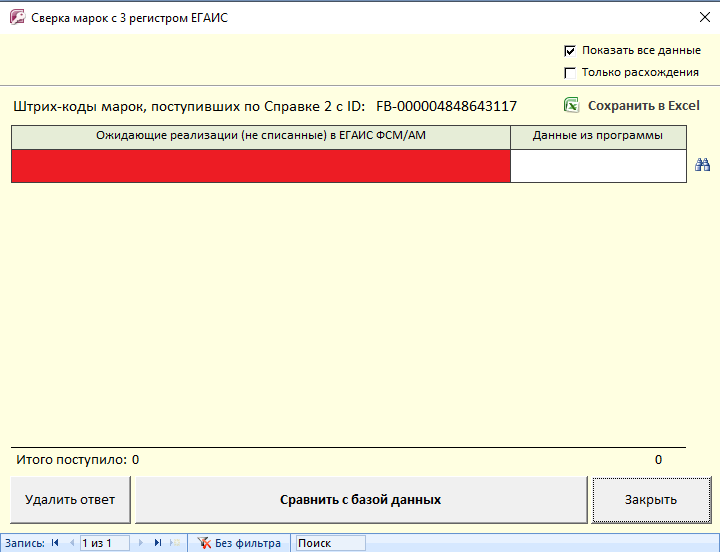Click the binoculars search icon
The image size is (720, 552).
click(x=702, y=165)
